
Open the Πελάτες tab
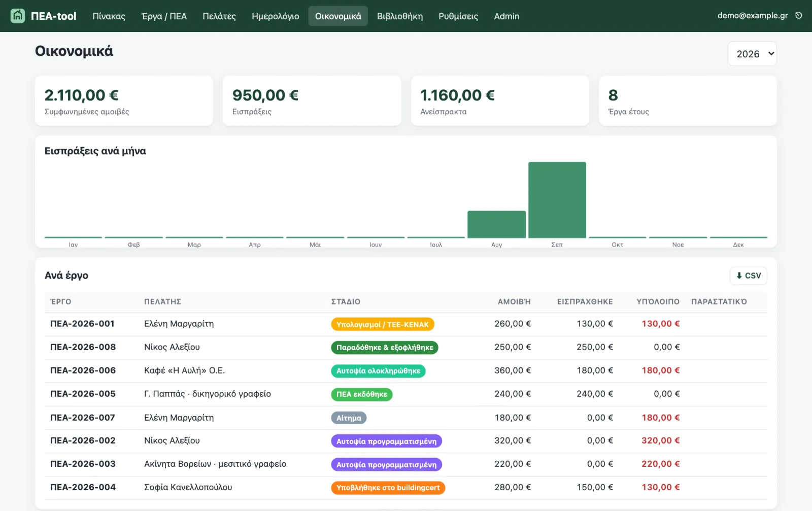coord(219,16)
